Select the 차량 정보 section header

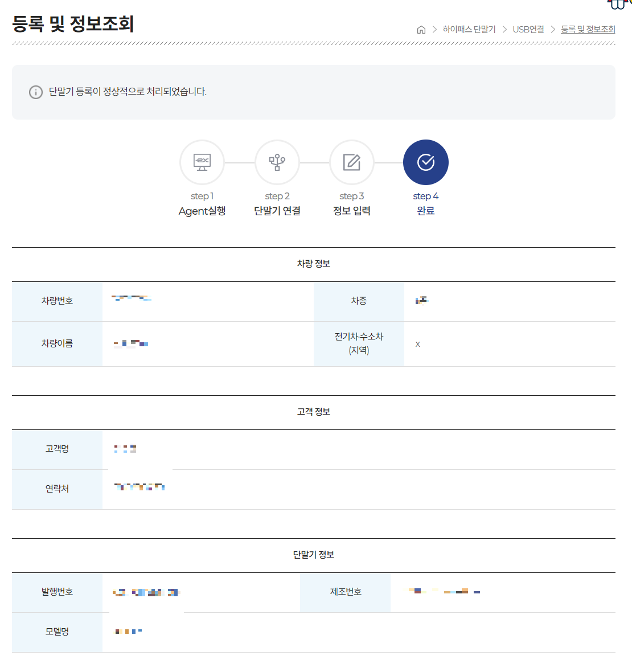[x=313, y=264]
